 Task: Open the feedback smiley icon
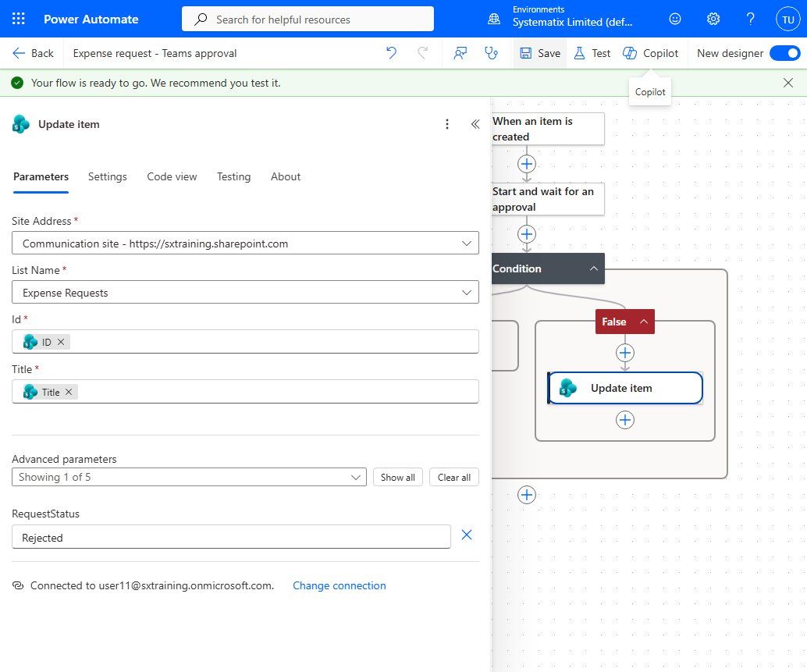click(675, 19)
